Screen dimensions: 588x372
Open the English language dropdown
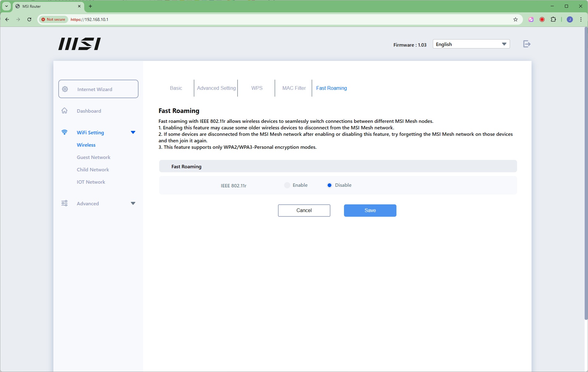tap(471, 44)
